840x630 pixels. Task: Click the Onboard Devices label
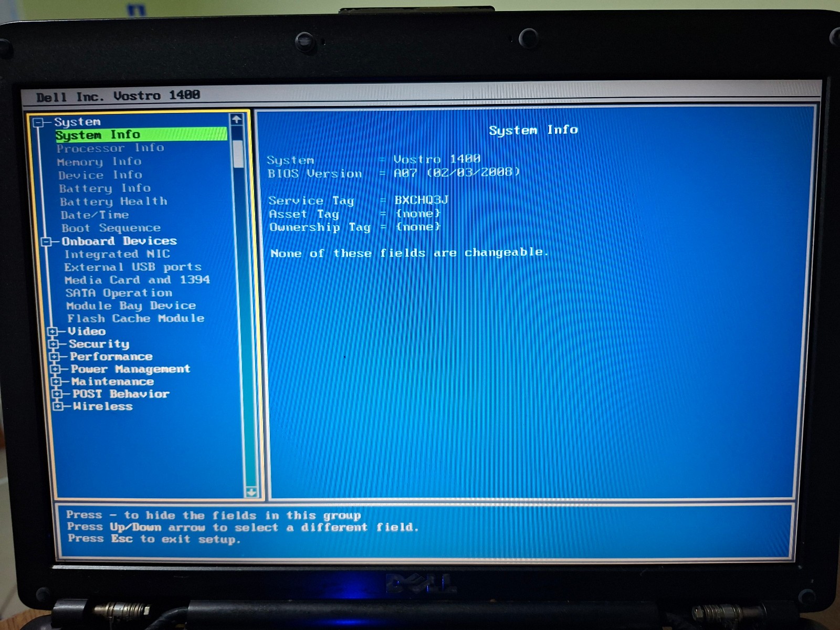(119, 241)
